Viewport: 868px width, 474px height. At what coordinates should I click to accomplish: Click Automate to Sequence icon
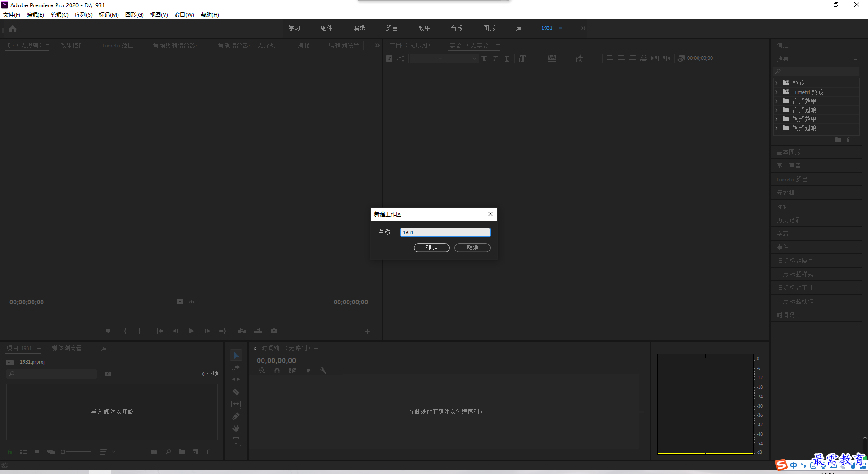(x=155, y=452)
